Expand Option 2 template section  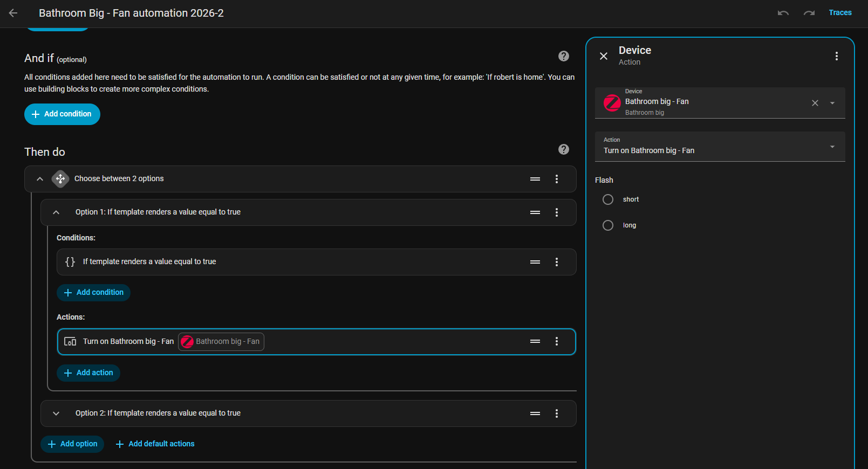56,413
